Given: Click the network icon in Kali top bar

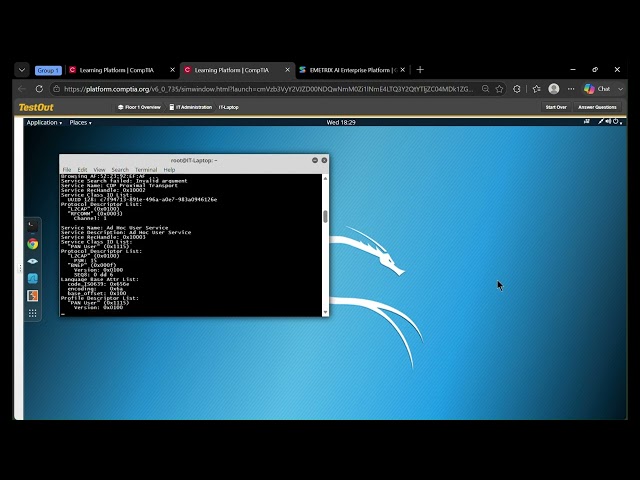Looking at the screenshot, I should pyautogui.click(x=587, y=121).
